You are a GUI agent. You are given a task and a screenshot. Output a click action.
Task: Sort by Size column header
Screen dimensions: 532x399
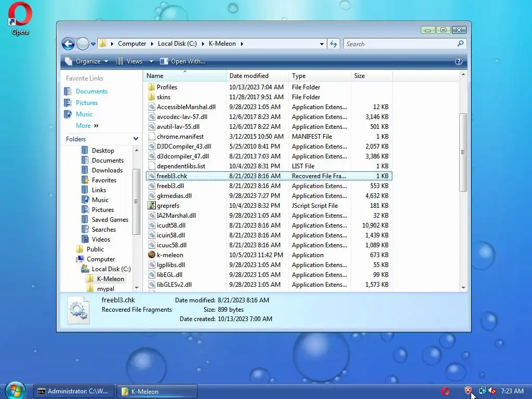pyautogui.click(x=371, y=76)
